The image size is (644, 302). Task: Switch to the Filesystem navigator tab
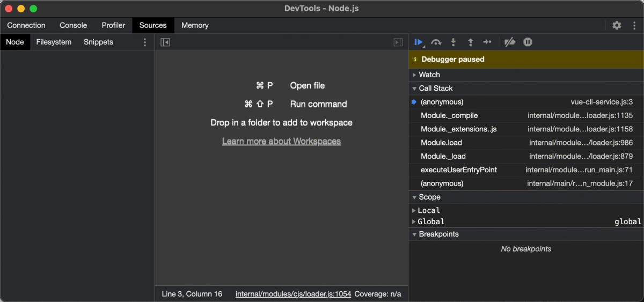click(x=54, y=42)
